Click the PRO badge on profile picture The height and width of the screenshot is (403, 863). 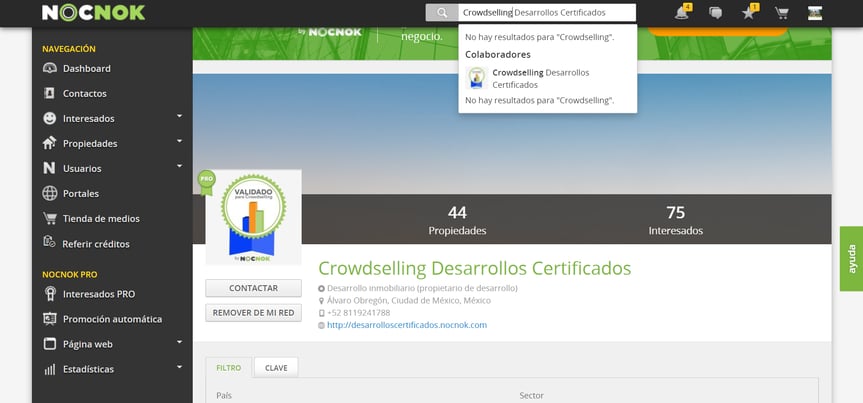pos(206,182)
